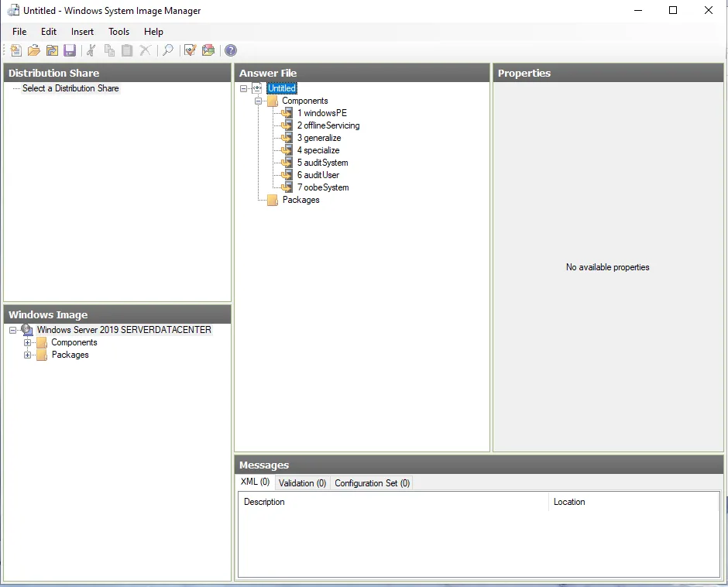
Task: Select the 4 specialize pass
Action: click(x=318, y=150)
